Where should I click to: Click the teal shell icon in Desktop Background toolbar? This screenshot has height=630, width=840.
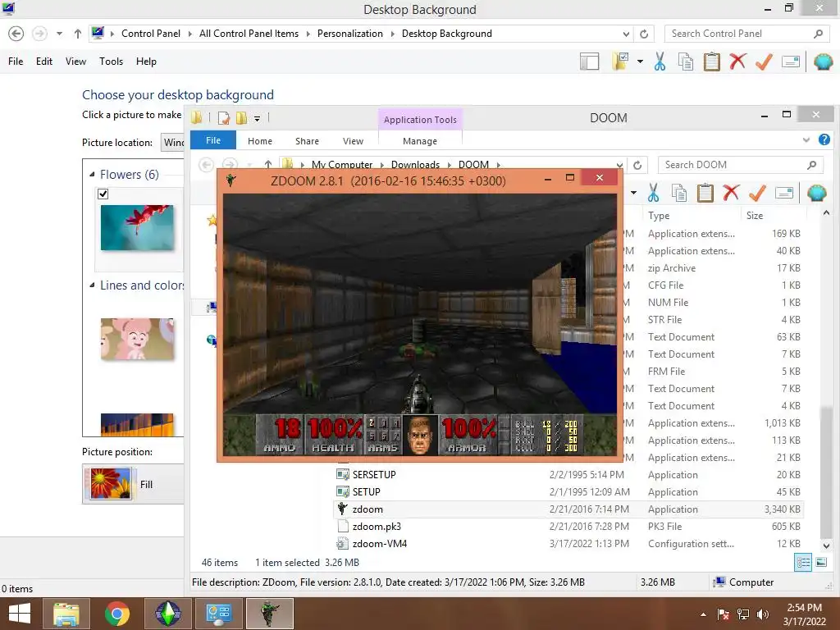824,62
